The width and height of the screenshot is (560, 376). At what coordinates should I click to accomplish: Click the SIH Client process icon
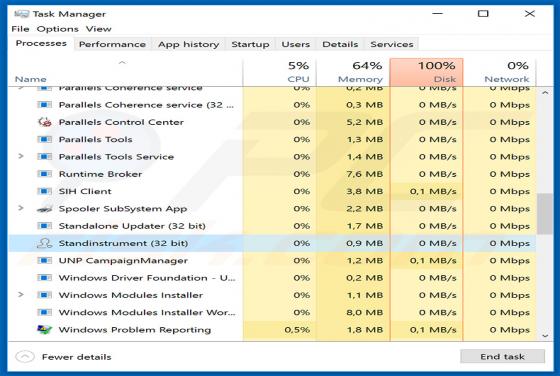point(45,191)
